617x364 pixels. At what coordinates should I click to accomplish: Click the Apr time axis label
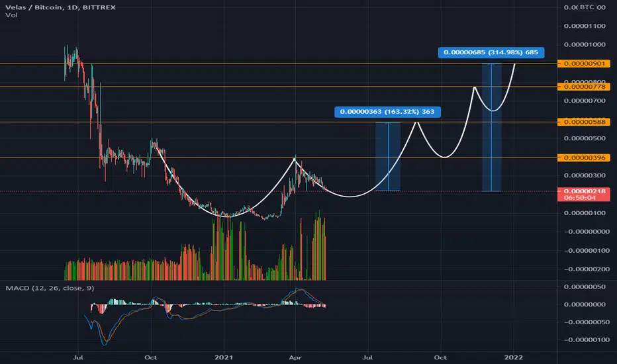[x=295, y=357]
